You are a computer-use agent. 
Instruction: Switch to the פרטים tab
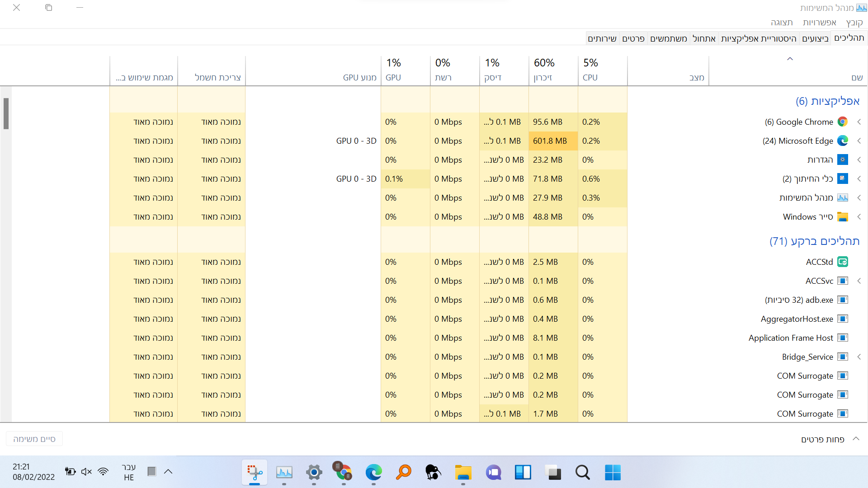[x=633, y=39]
